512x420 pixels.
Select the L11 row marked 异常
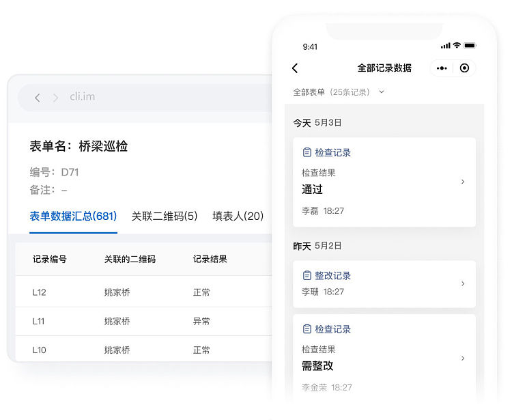[x=201, y=321]
